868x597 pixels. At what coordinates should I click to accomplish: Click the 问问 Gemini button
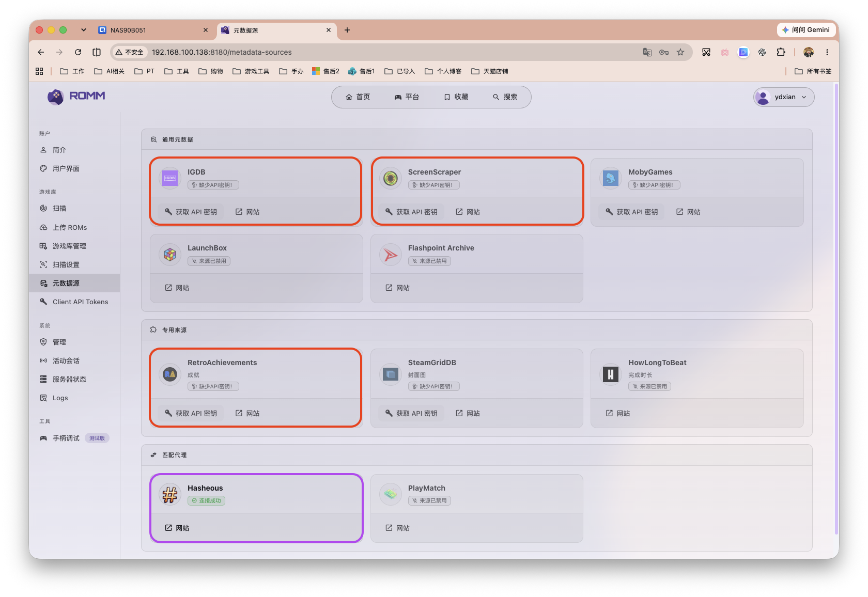[806, 30]
